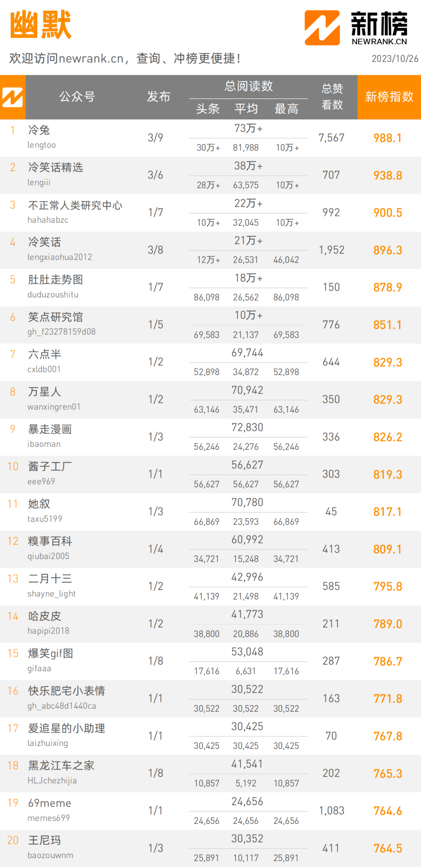Open the 冷笑话精选 account entry

point(55,167)
